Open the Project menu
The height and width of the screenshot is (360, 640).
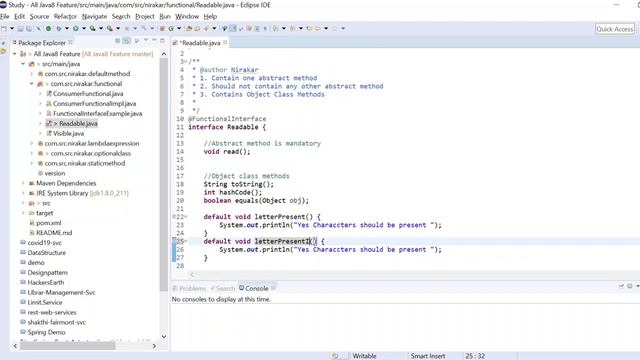pos(145,16)
